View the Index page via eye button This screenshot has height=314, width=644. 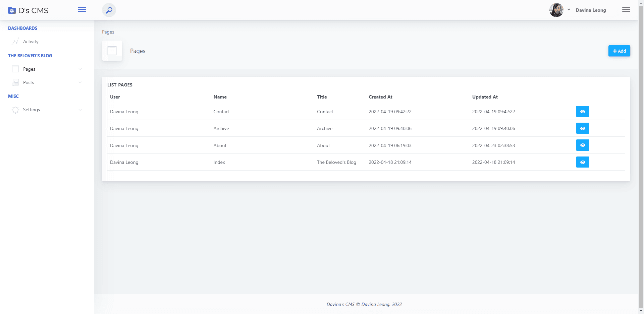[x=582, y=162]
